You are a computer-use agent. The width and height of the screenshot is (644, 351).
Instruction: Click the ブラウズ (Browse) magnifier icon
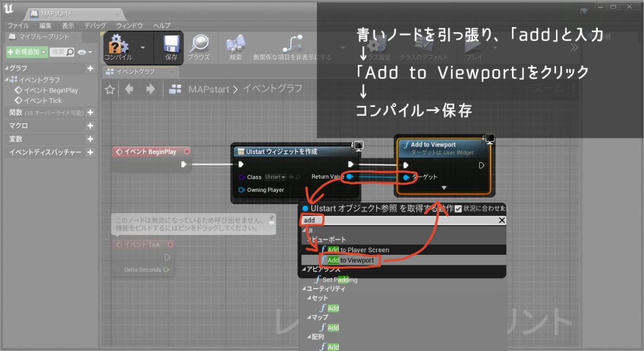199,46
